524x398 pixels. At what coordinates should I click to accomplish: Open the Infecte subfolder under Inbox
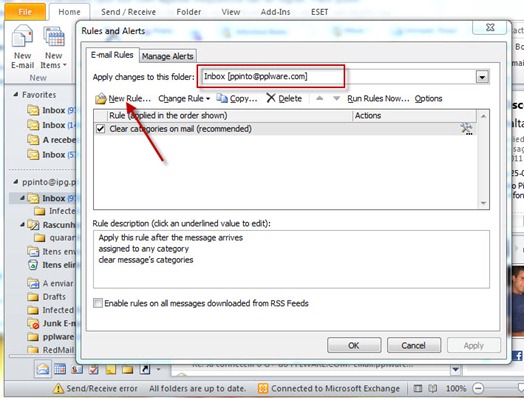(x=55, y=211)
